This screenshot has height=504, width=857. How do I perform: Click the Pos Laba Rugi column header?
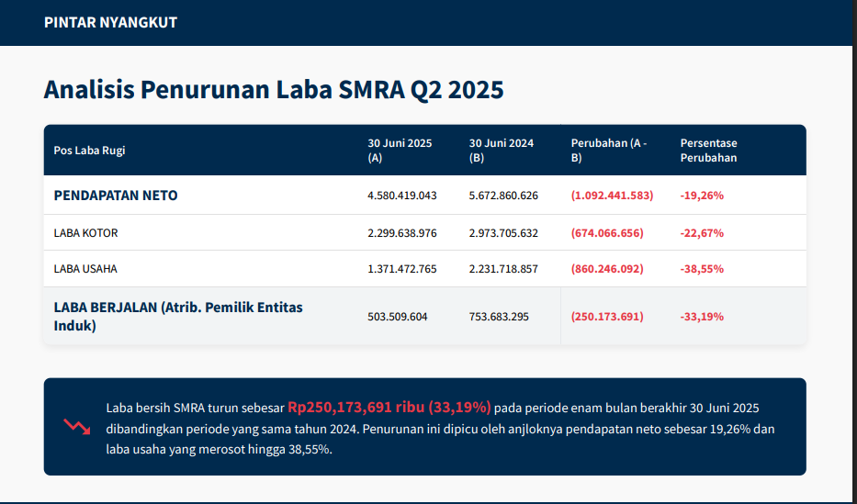pyautogui.click(x=89, y=151)
